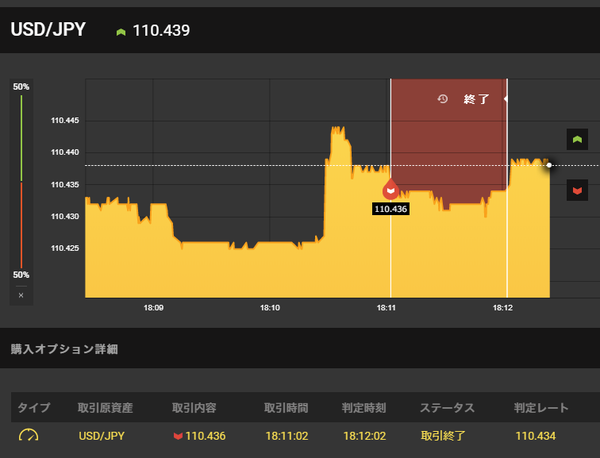Click the 110.435 price axis label
600x458 pixels.
(x=65, y=185)
